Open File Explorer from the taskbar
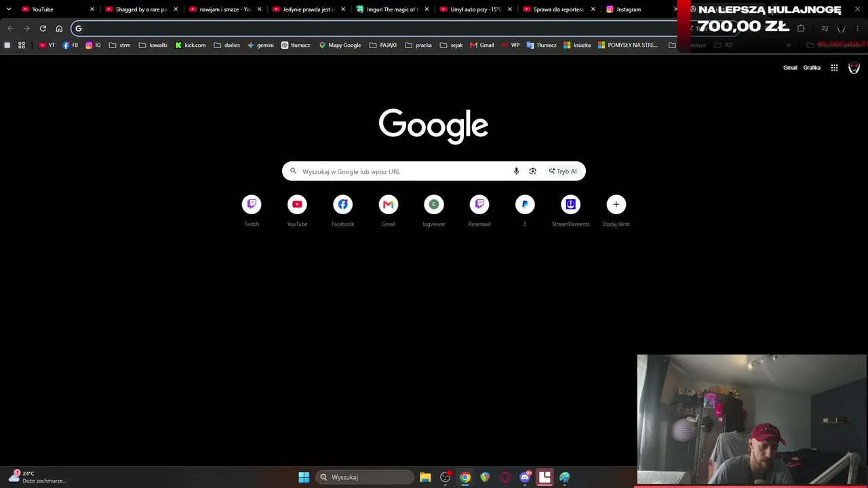This screenshot has height=488, width=868. tap(425, 477)
